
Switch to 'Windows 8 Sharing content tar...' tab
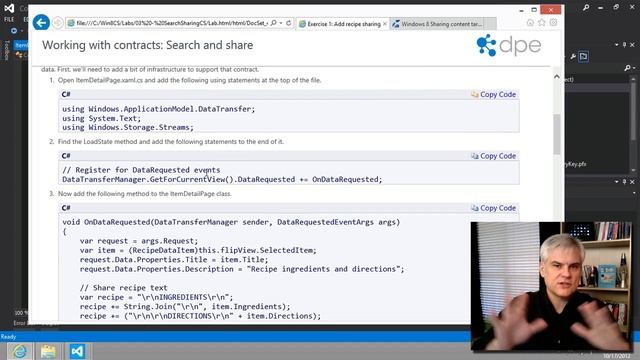click(x=438, y=24)
